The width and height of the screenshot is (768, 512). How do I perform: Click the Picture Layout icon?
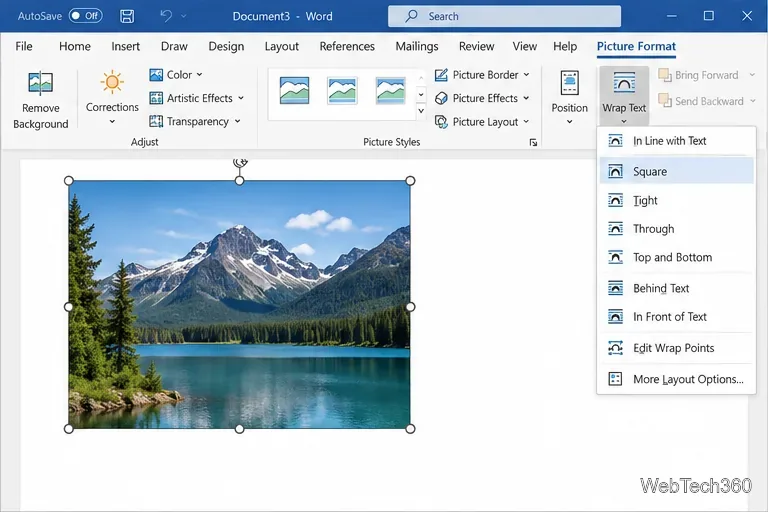441,122
